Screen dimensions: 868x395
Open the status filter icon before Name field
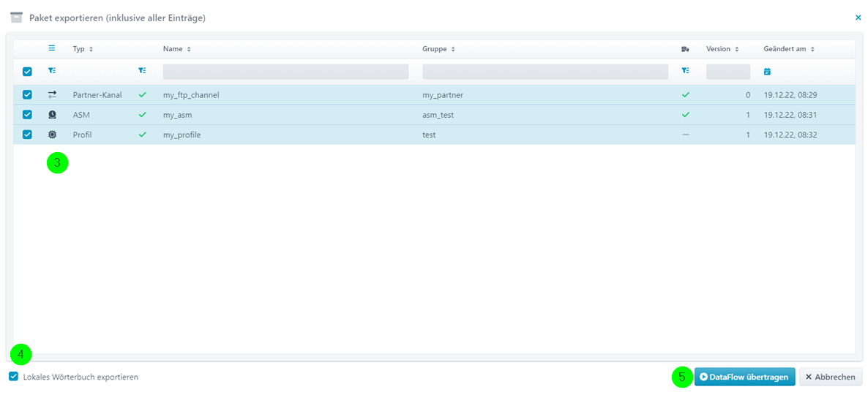[x=142, y=71]
